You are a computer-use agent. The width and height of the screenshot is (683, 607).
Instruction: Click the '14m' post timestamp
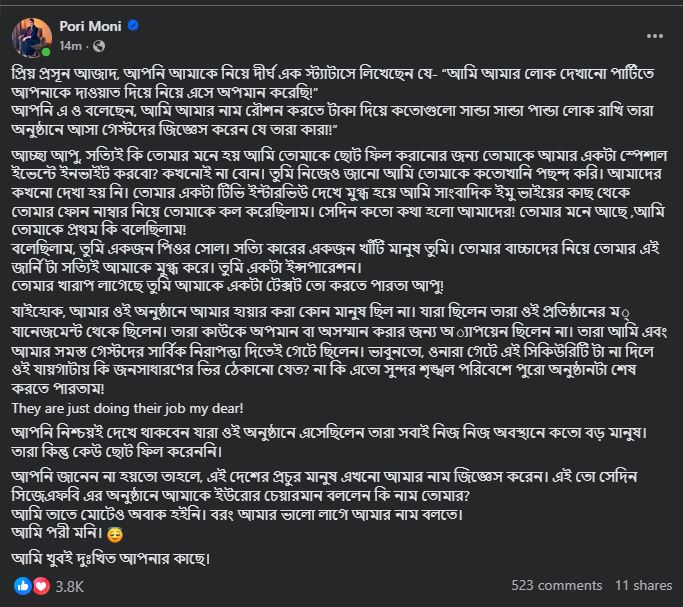(x=71, y=46)
